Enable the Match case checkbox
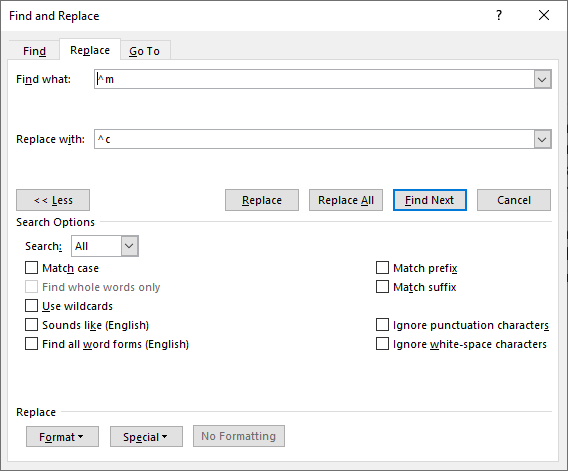568x471 pixels. (32, 268)
